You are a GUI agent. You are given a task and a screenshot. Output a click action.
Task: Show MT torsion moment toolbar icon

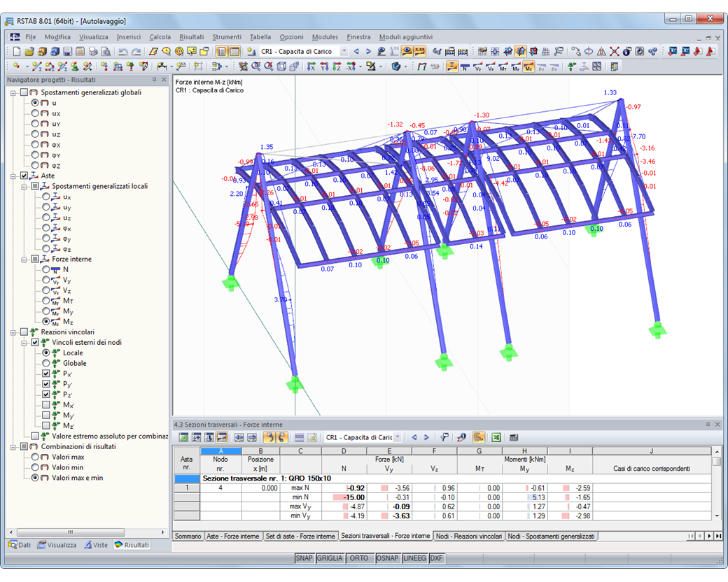[x=503, y=67]
